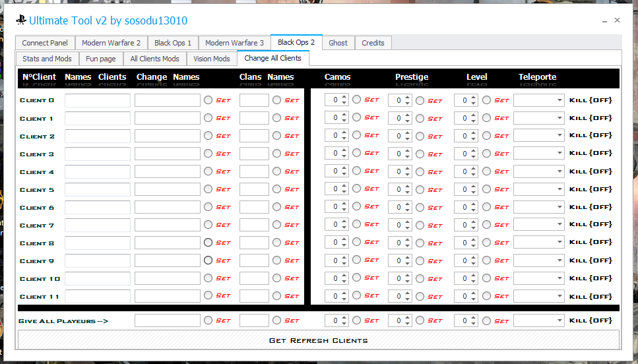
Task: Open Teleporte dropdown for Client 2
Action: click(x=539, y=135)
